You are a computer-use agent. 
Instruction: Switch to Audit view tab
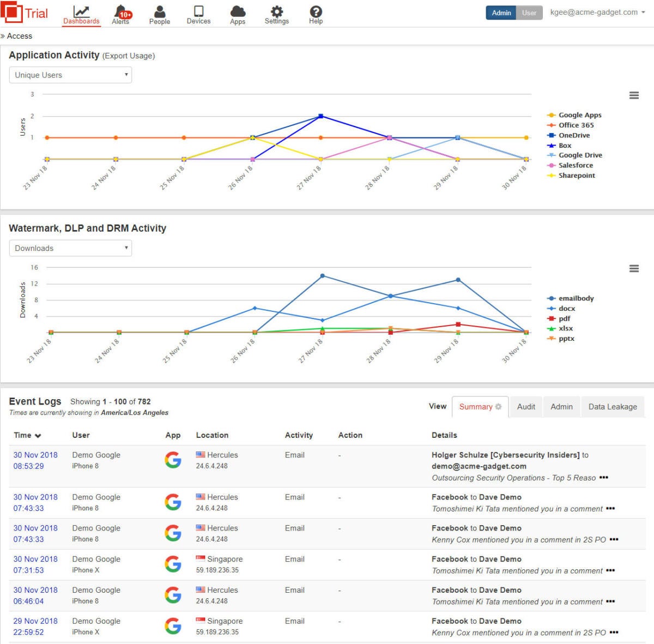(x=526, y=407)
